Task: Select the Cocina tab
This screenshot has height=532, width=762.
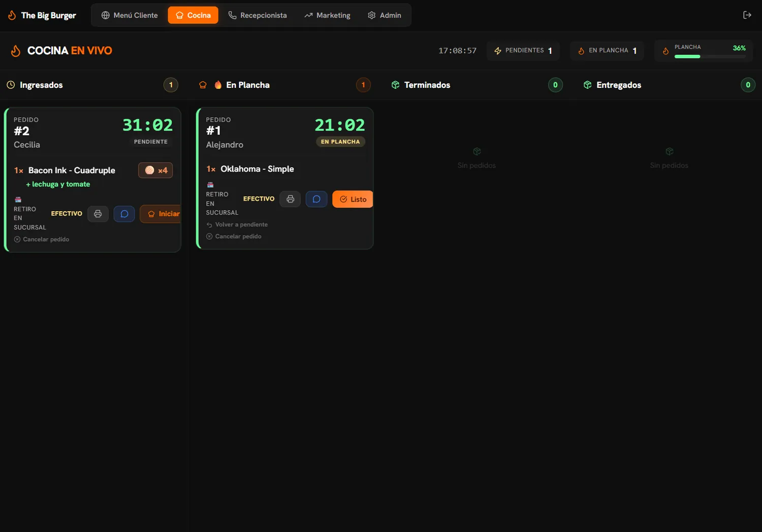Action: pos(193,15)
